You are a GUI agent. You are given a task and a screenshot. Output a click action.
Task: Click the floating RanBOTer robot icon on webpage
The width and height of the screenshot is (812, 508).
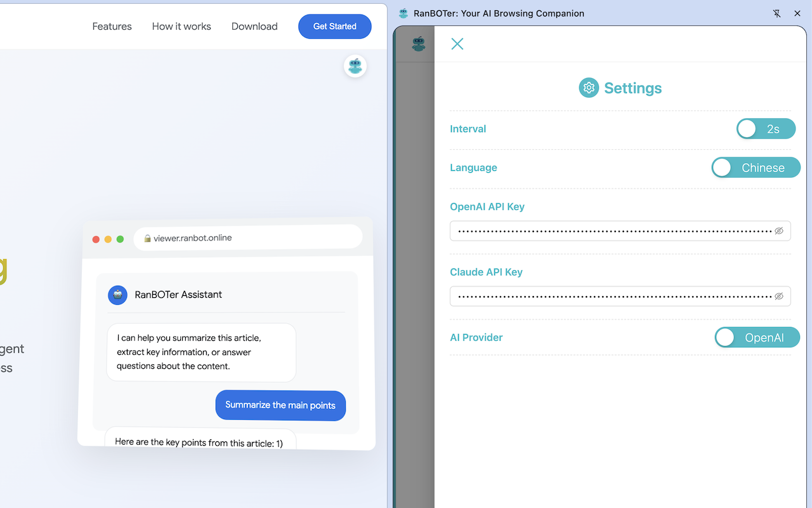tap(355, 66)
